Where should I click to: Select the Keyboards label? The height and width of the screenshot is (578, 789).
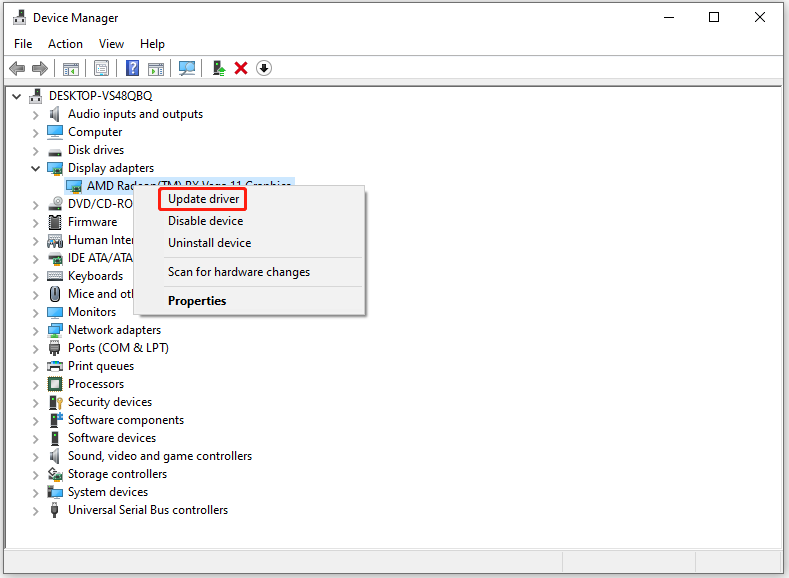[95, 276]
